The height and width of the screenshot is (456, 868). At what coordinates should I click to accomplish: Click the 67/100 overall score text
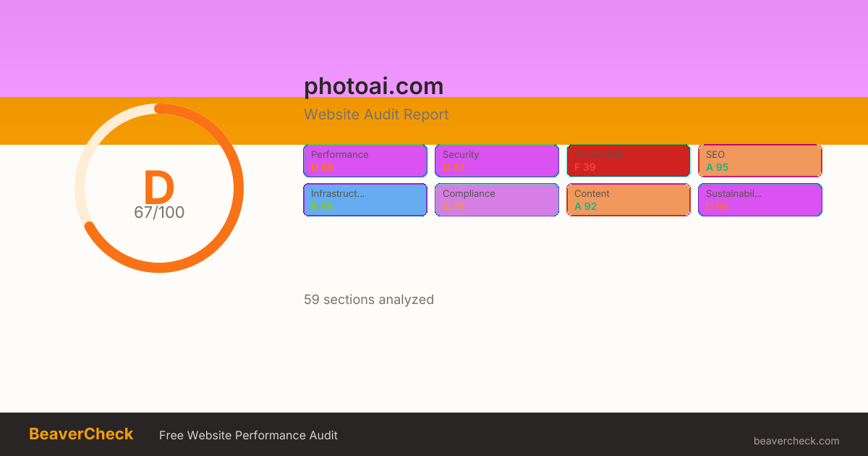159,213
